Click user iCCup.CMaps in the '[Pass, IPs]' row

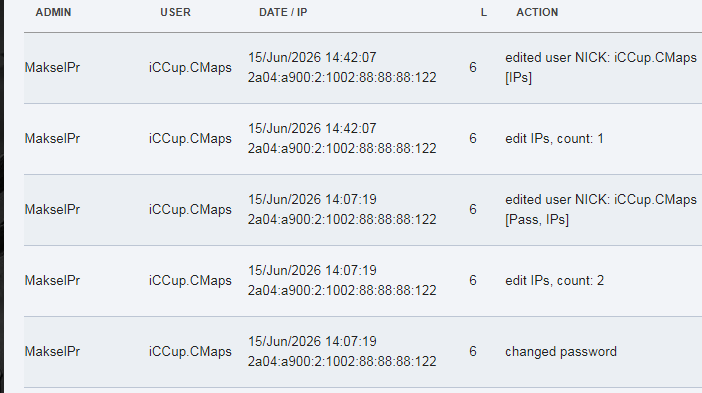[x=190, y=210]
